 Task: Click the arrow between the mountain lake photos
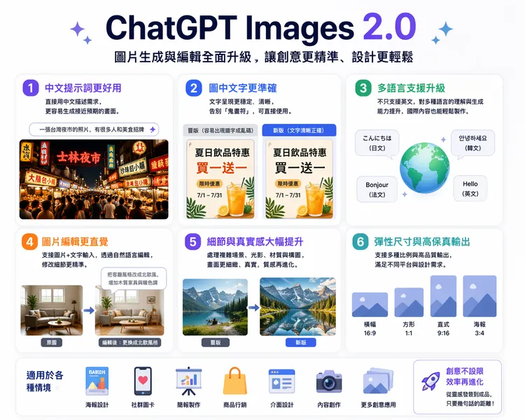click(x=254, y=307)
